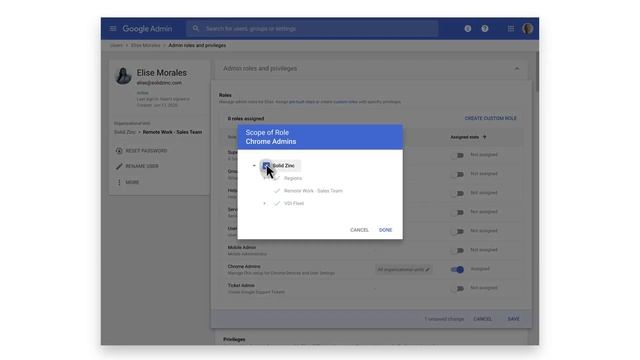Toggle the Remote Work - Sales Team checkmark
The width and height of the screenshot is (640, 360).
277,191
